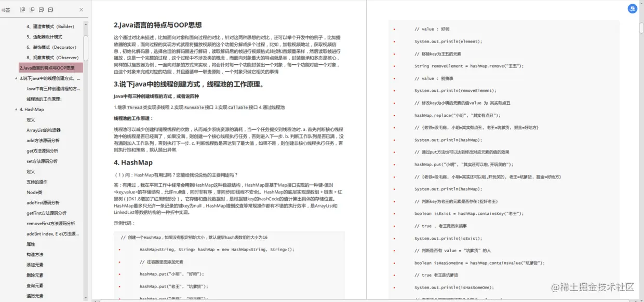This screenshot has width=644, height=302.
Task: Collapse the '4. HashMap' bookmark node
Action: (16, 109)
